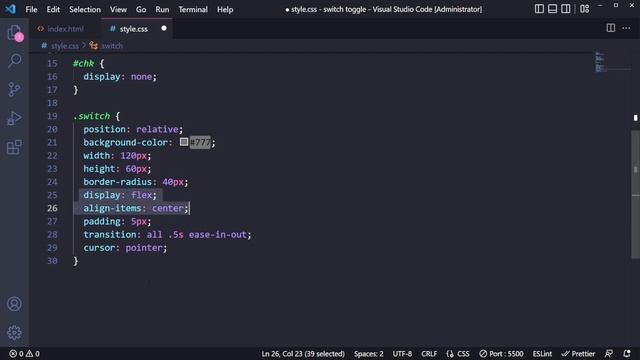
Task: Open the Extensions view
Action: [x=15, y=147]
